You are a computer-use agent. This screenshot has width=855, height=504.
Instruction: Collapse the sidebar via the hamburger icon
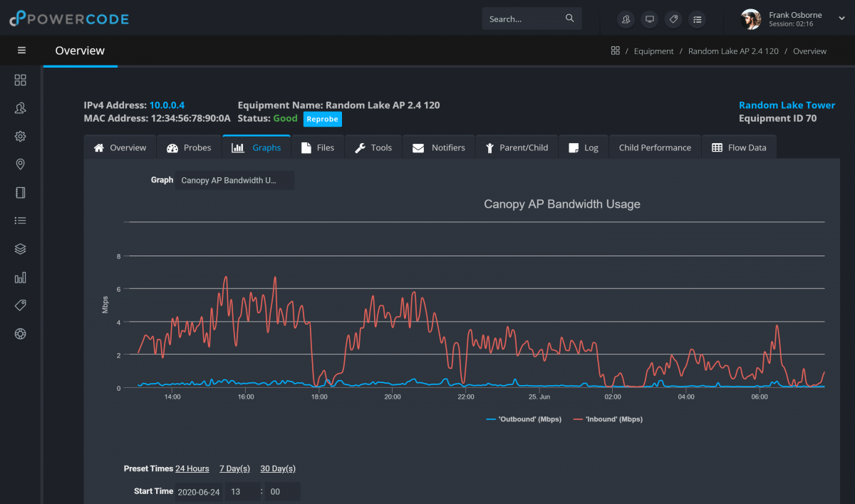coord(21,50)
